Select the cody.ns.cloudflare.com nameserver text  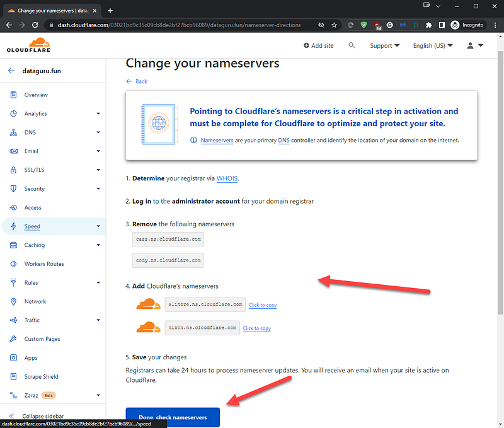click(x=168, y=260)
